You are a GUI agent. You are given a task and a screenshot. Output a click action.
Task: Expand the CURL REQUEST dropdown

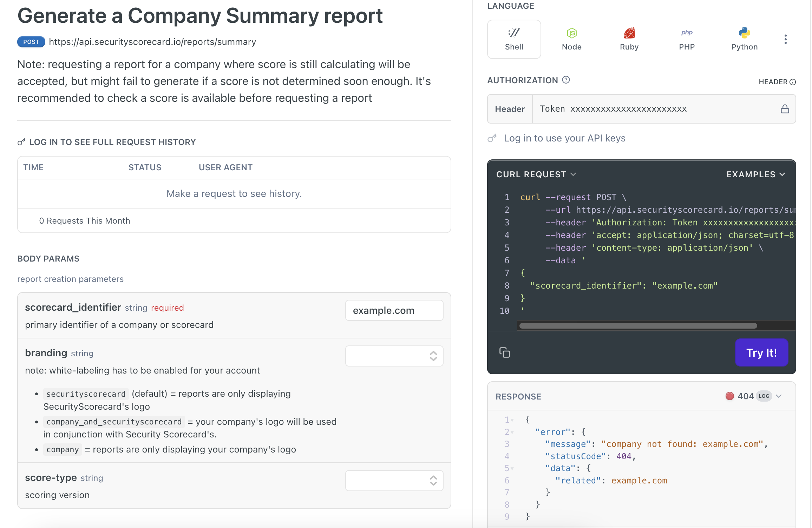(536, 174)
